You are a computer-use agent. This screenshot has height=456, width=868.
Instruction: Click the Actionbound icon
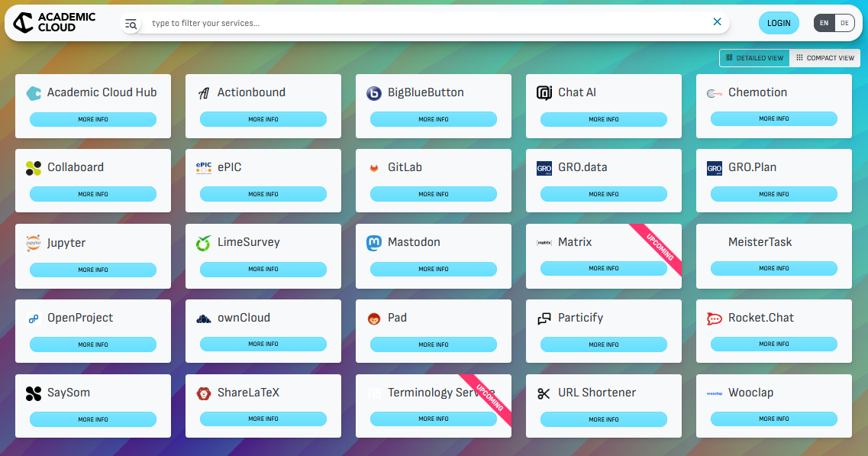[x=204, y=93]
